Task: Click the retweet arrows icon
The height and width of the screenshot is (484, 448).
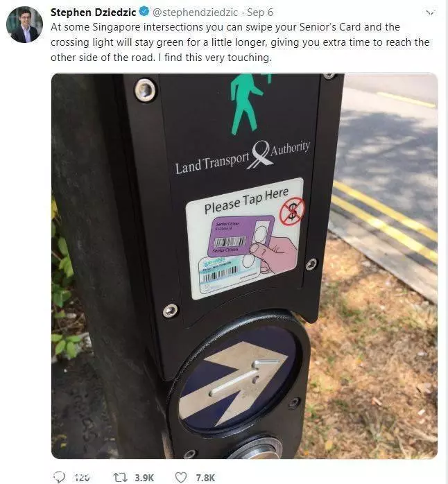Action: click(x=121, y=478)
